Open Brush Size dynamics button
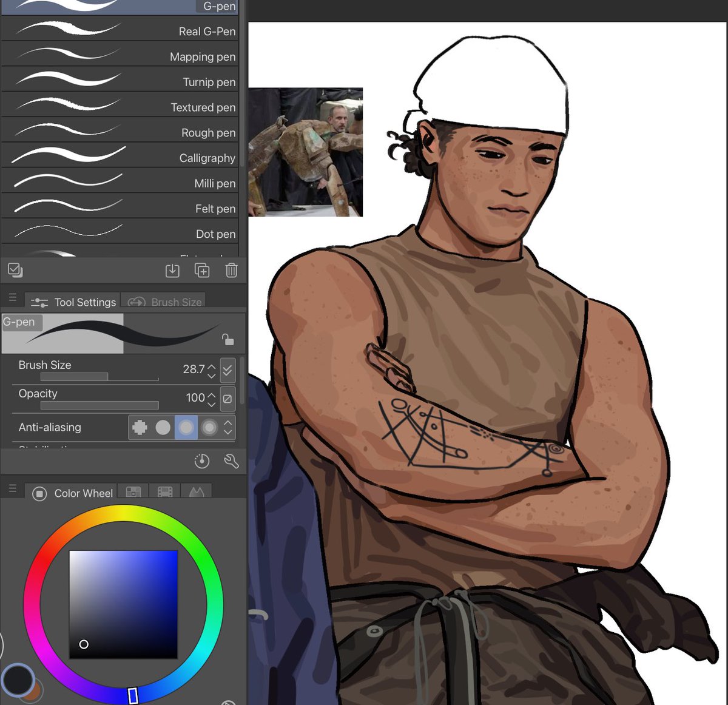728x705 pixels. (227, 369)
